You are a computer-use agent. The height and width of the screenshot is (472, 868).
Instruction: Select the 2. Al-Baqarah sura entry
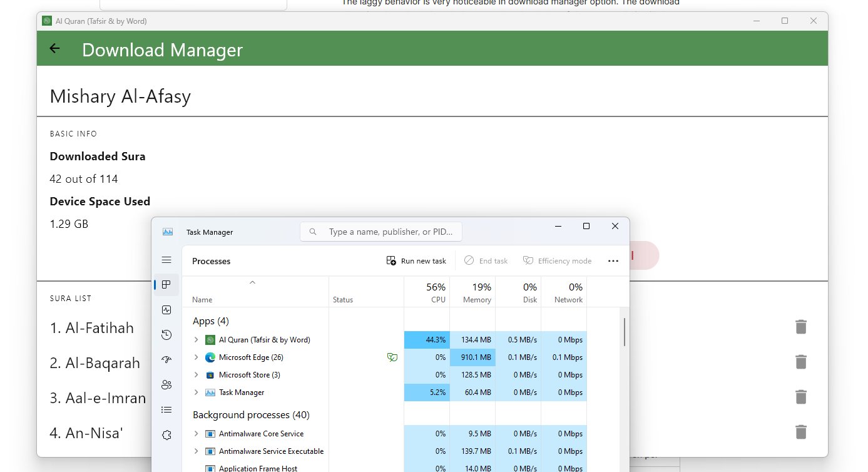tap(95, 362)
